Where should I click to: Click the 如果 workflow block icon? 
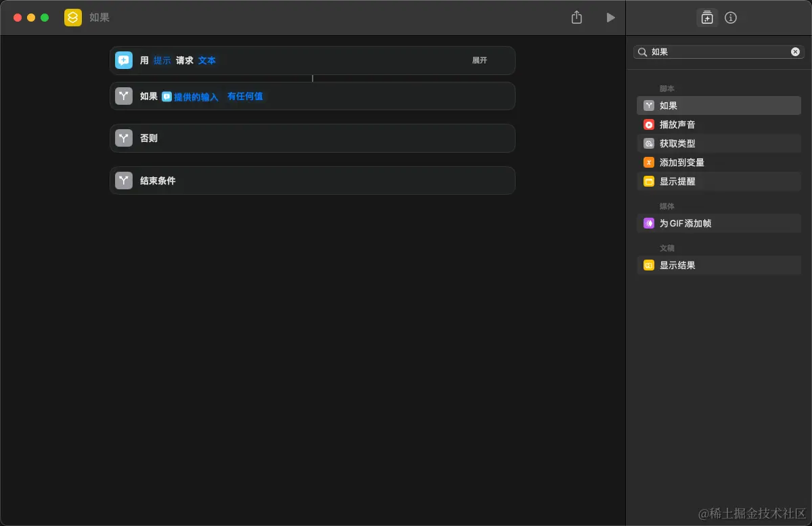point(124,96)
